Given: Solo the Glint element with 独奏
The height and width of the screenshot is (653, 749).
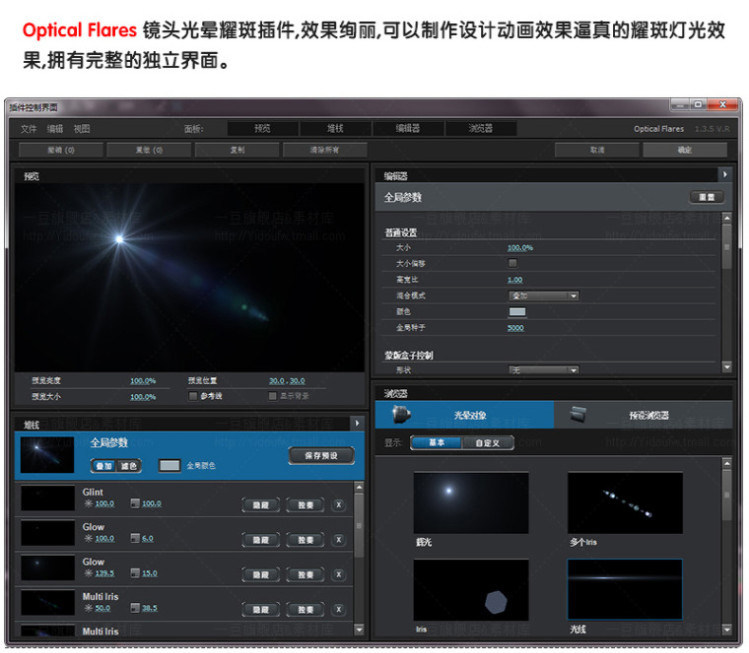Looking at the screenshot, I should pos(306,505).
